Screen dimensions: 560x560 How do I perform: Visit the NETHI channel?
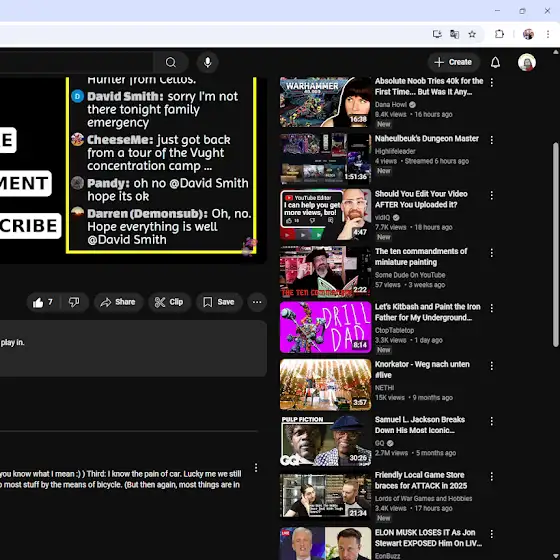click(x=384, y=388)
